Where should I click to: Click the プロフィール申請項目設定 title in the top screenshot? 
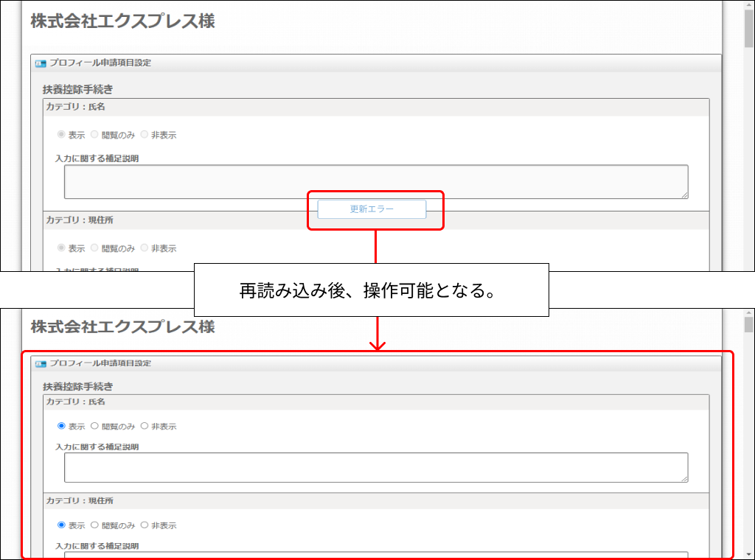(x=100, y=63)
